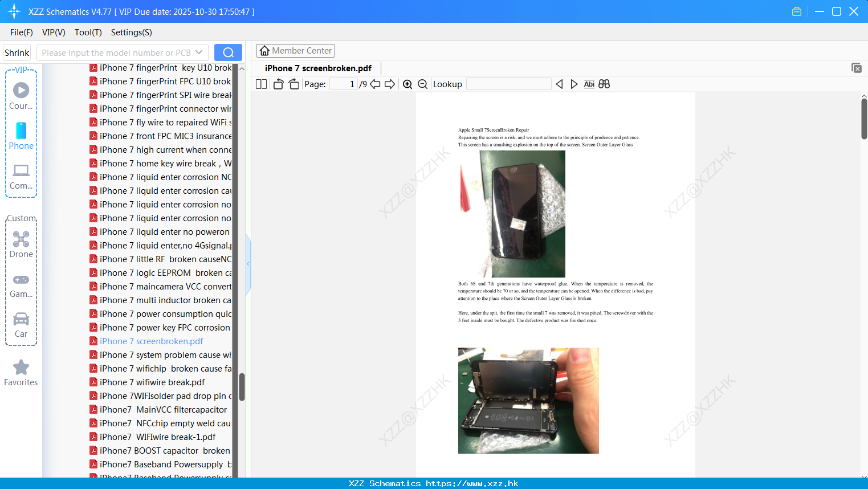Open the VIP(V) menu
Image resolution: width=868 pixels, height=489 pixels.
click(x=54, y=32)
